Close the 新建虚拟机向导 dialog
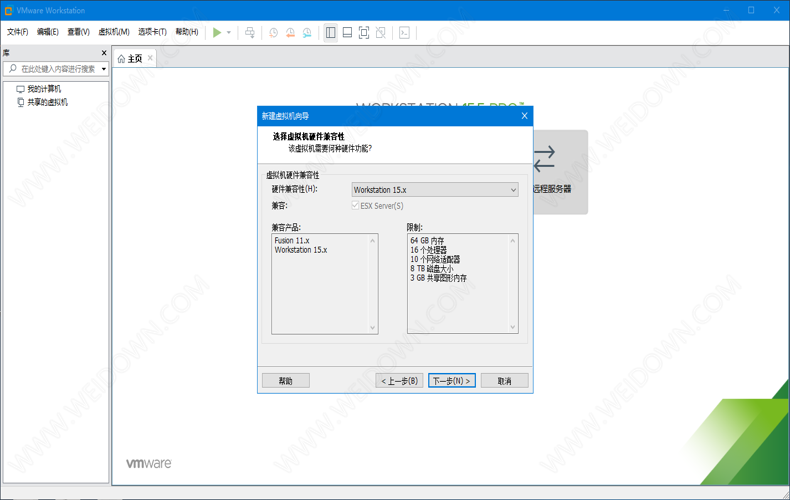The image size is (790, 500). [524, 116]
